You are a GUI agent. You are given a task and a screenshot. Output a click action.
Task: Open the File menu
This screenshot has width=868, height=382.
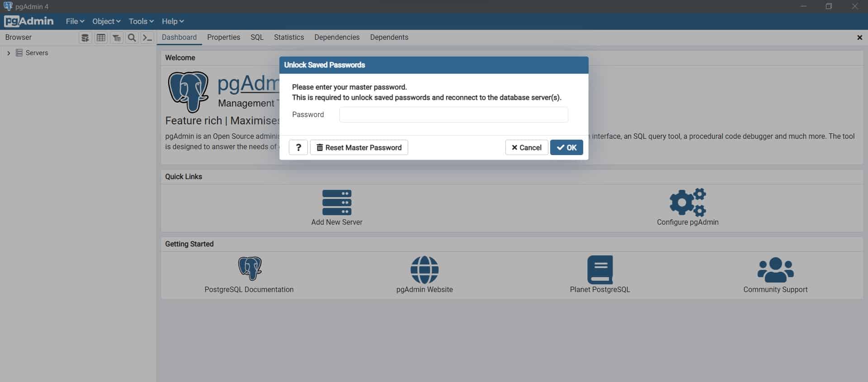[x=75, y=21]
